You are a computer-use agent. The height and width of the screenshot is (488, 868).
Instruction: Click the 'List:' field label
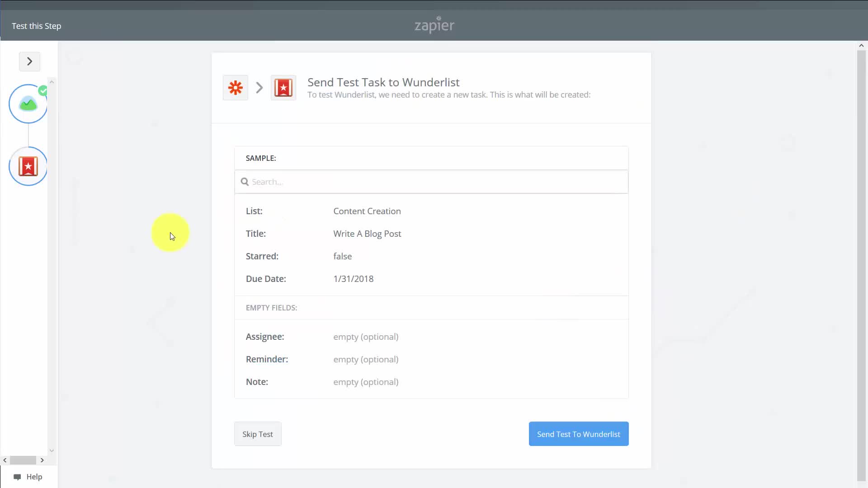click(254, 211)
